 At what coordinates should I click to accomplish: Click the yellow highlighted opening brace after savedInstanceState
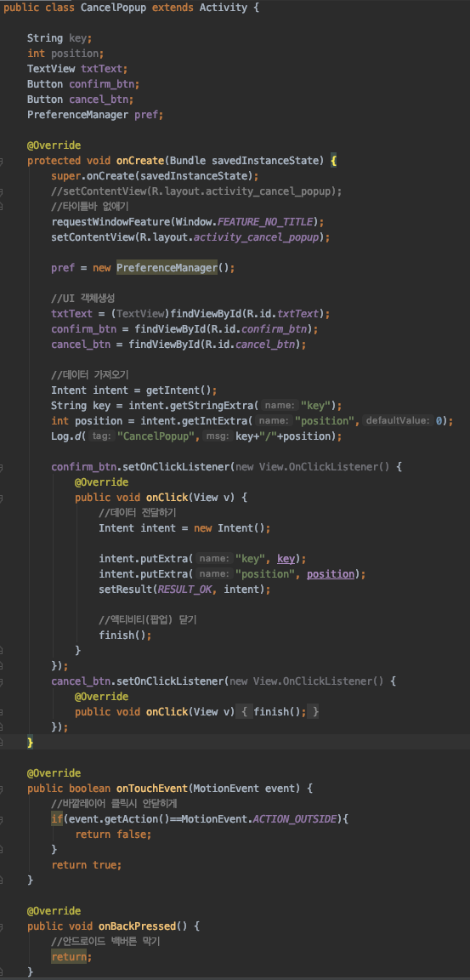point(334,161)
